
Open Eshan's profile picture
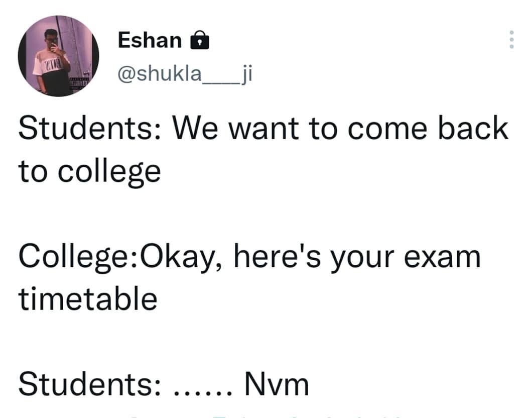point(58,55)
